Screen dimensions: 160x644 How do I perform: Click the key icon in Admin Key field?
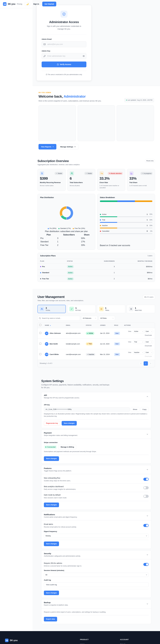(45, 56)
